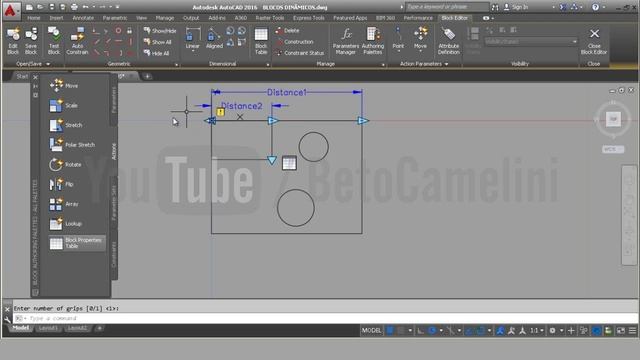Select the Layout1 tab
Image resolution: width=640 pixels, height=360 pixels.
coord(48,328)
